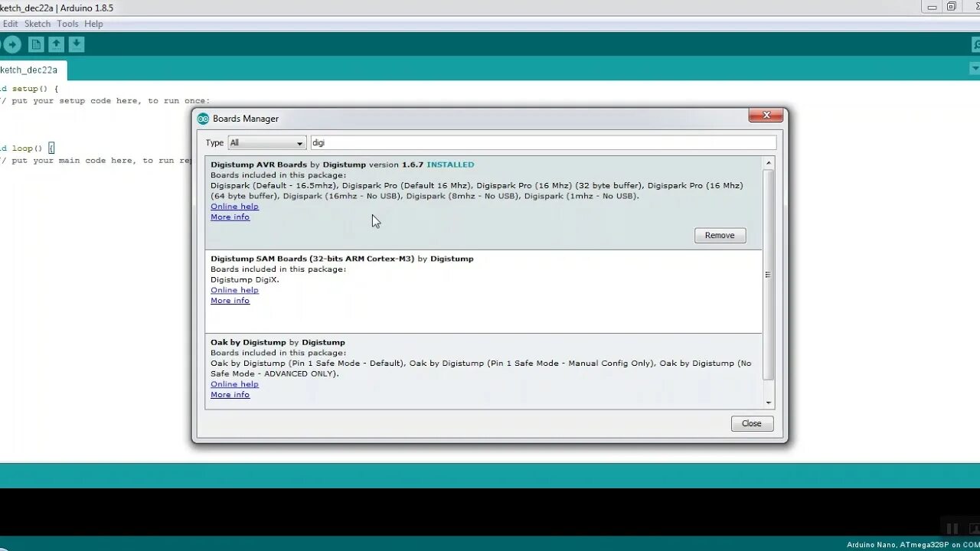
Task: Open the sketch tab options dropdown arrow
Action: tap(975, 69)
